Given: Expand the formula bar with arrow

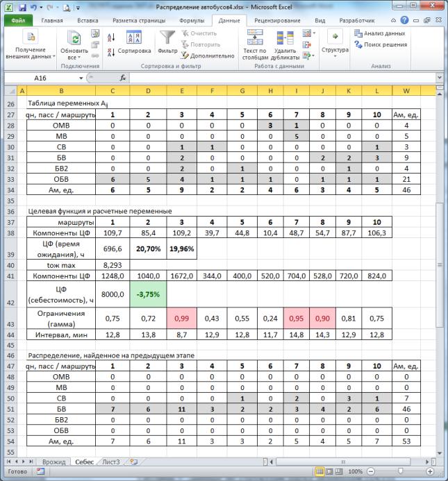Looking at the screenshot, I should click(x=440, y=78).
